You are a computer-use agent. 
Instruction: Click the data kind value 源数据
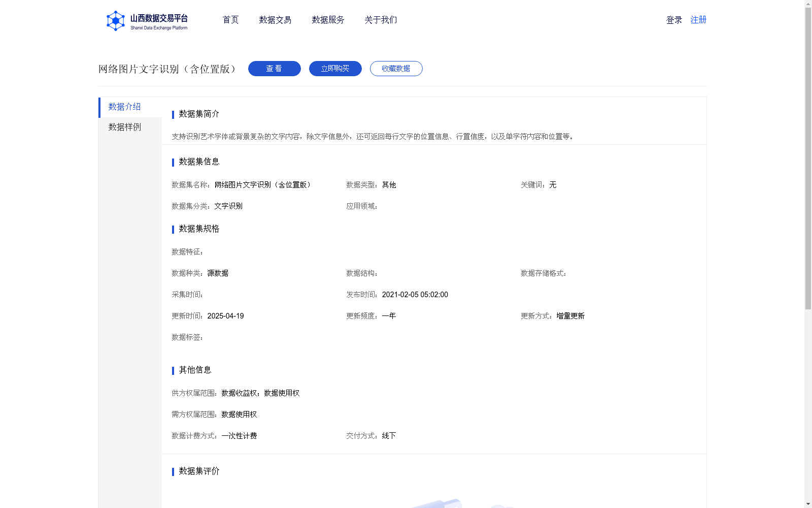coord(218,273)
